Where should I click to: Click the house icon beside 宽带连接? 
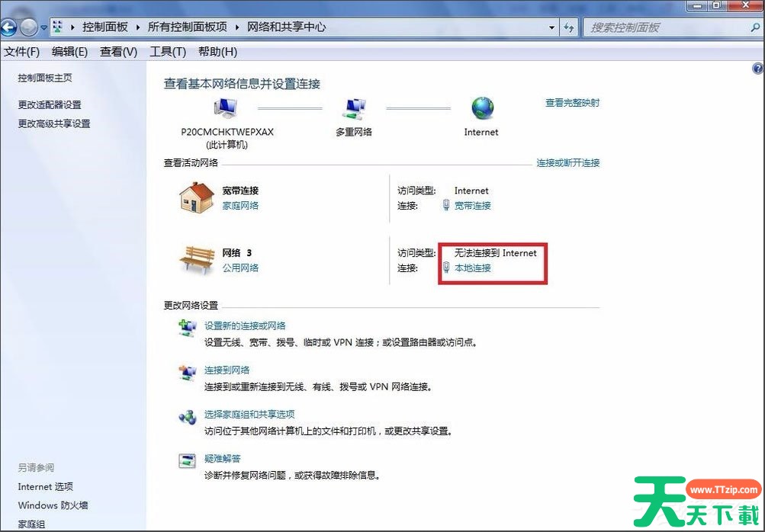tap(197, 198)
